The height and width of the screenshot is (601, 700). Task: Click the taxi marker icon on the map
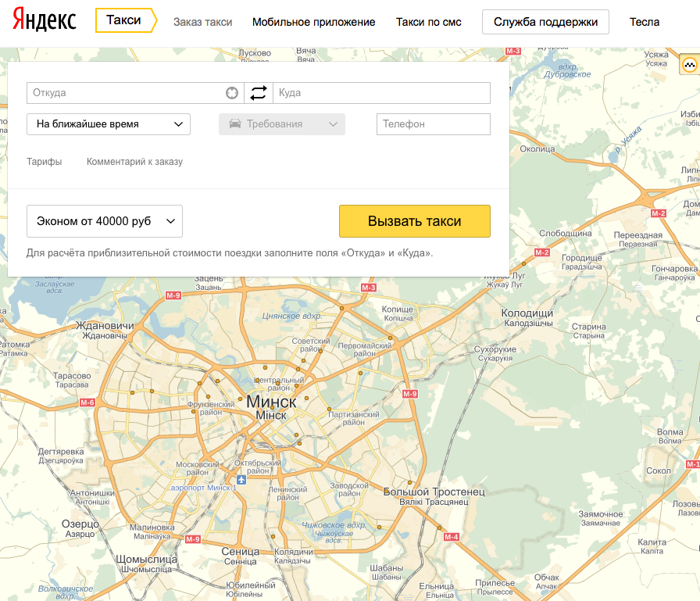coord(690,65)
